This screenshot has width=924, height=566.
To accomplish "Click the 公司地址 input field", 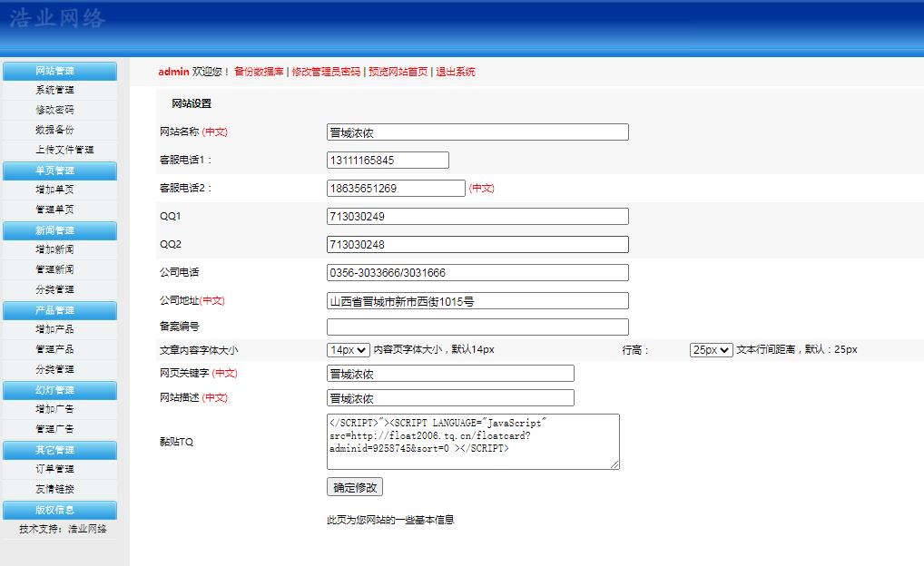I will click(x=478, y=301).
